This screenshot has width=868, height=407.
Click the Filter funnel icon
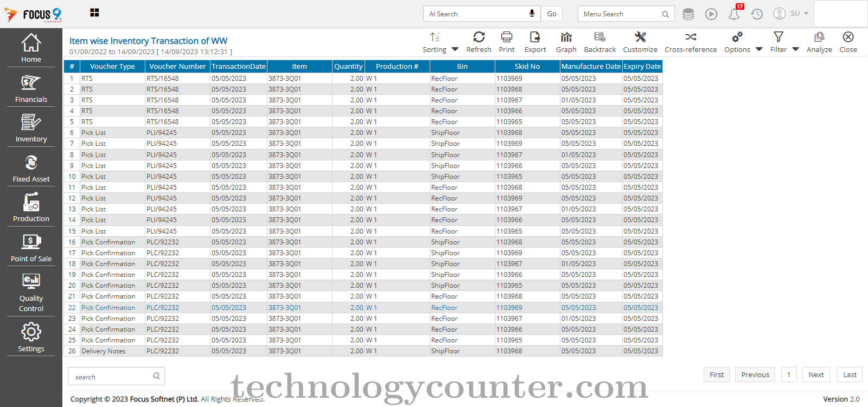(x=778, y=37)
